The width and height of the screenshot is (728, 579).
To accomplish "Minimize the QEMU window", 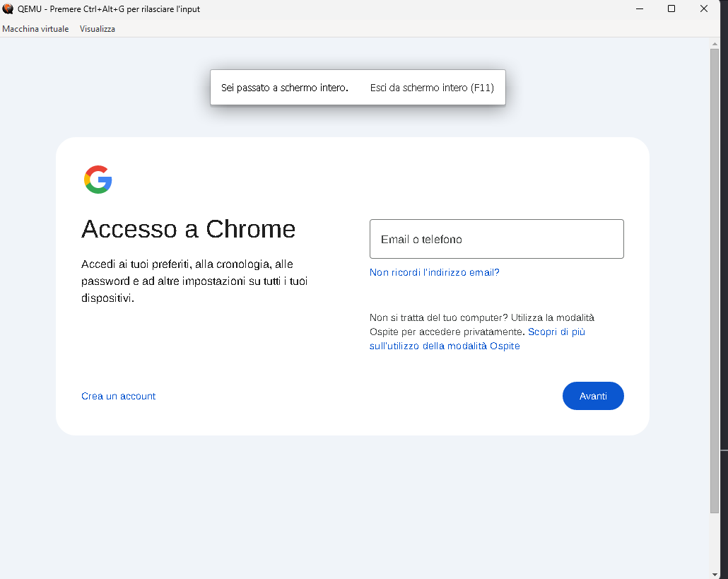I will tap(640, 8).
